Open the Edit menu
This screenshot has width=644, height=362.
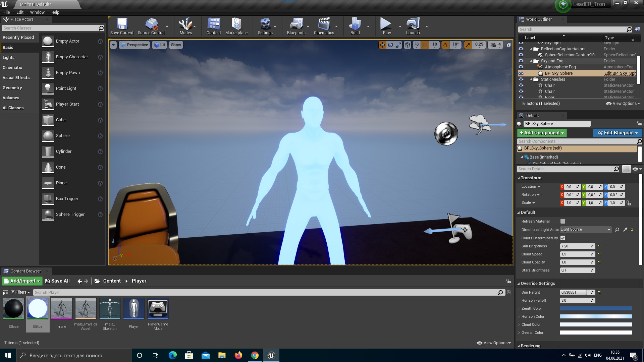pos(20,12)
